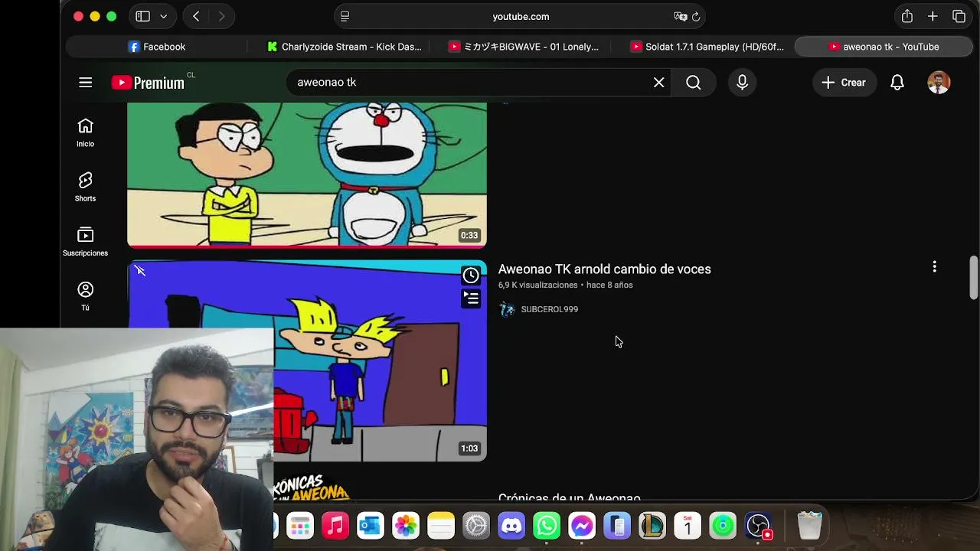This screenshot has width=980, height=551.
Task: Select the aweonao tk YouTube tab
Action: click(884, 47)
